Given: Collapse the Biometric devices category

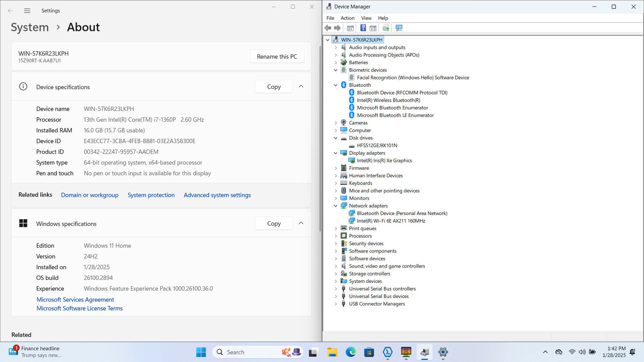Looking at the screenshot, I should (336, 70).
